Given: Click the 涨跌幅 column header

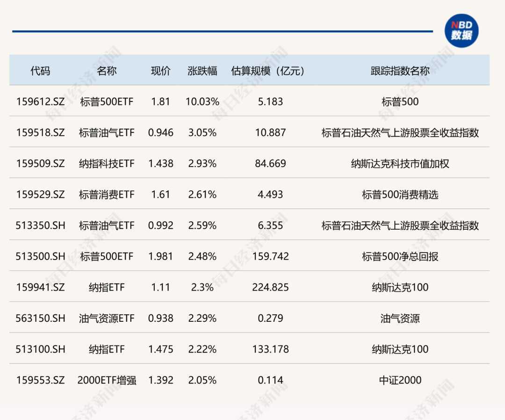Looking at the screenshot, I should pos(202,71).
